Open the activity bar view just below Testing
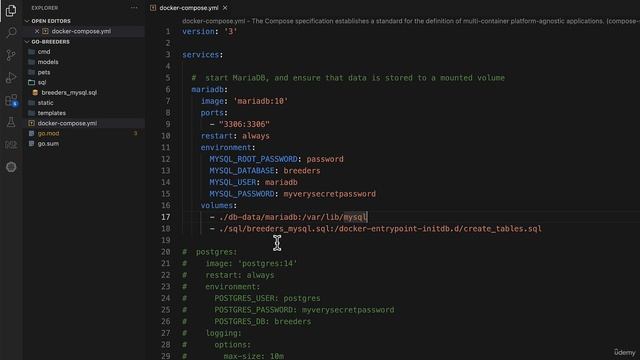 (11, 144)
